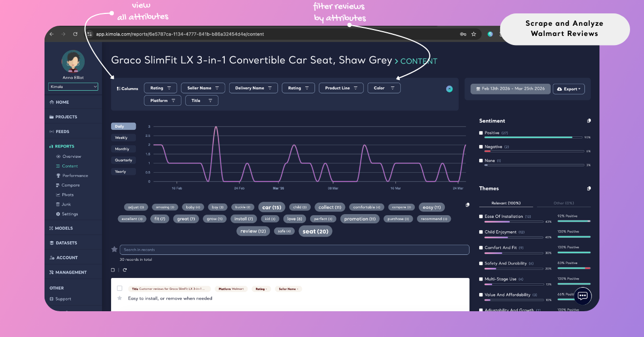Check the Comfort And Fit theme
644x337 pixels.
(481, 247)
